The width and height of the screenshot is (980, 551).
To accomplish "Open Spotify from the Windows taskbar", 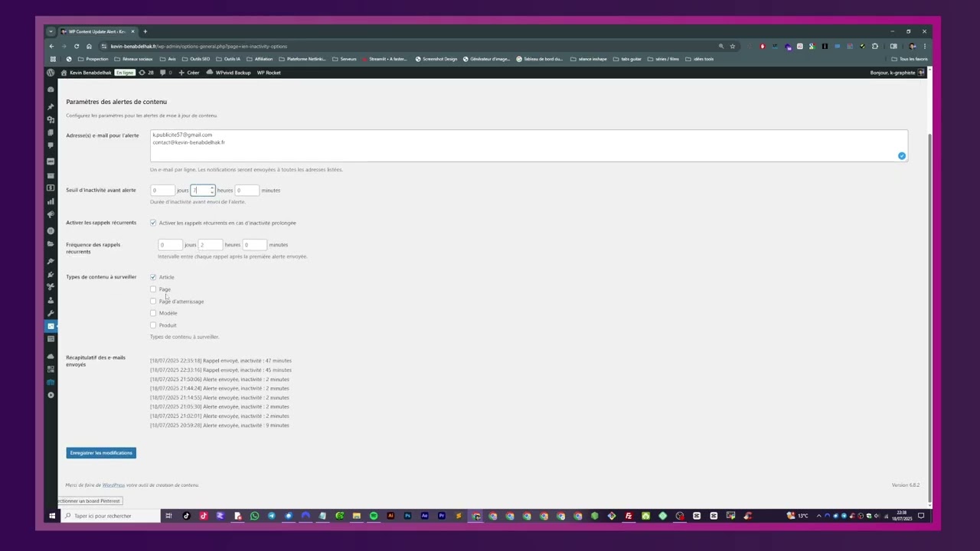I will coord(374,516).
